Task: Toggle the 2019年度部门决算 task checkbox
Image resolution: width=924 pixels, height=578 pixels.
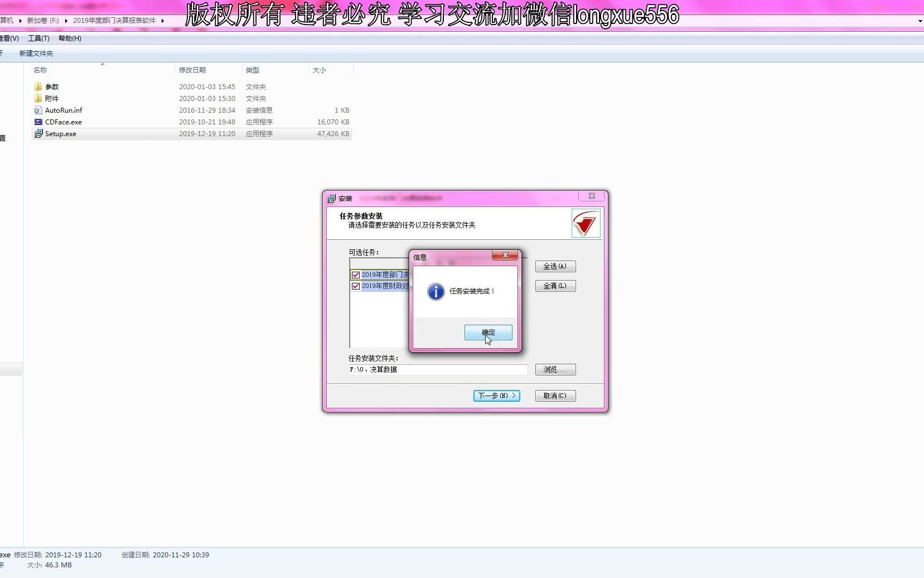Action: pyautogui.click(x=356, y=274)
